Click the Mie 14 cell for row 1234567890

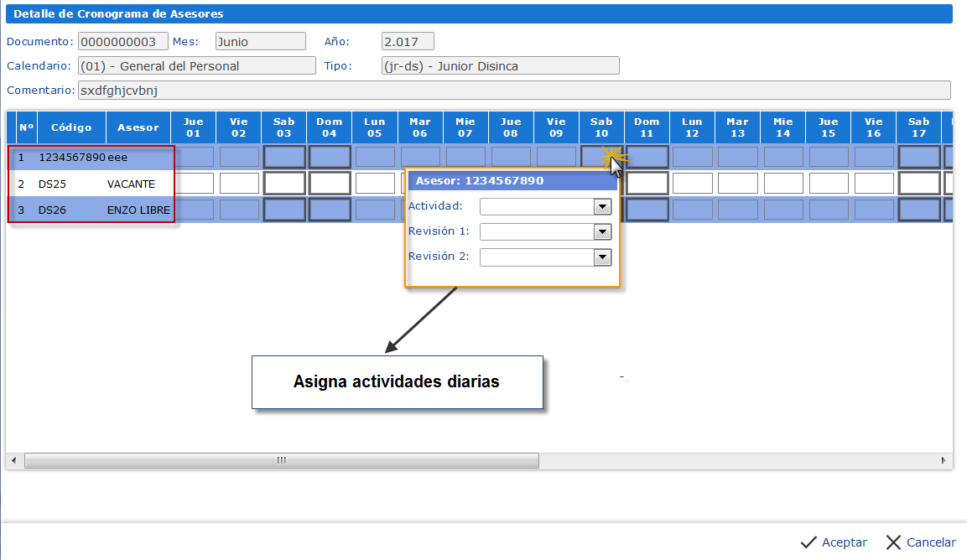(783, 157)
